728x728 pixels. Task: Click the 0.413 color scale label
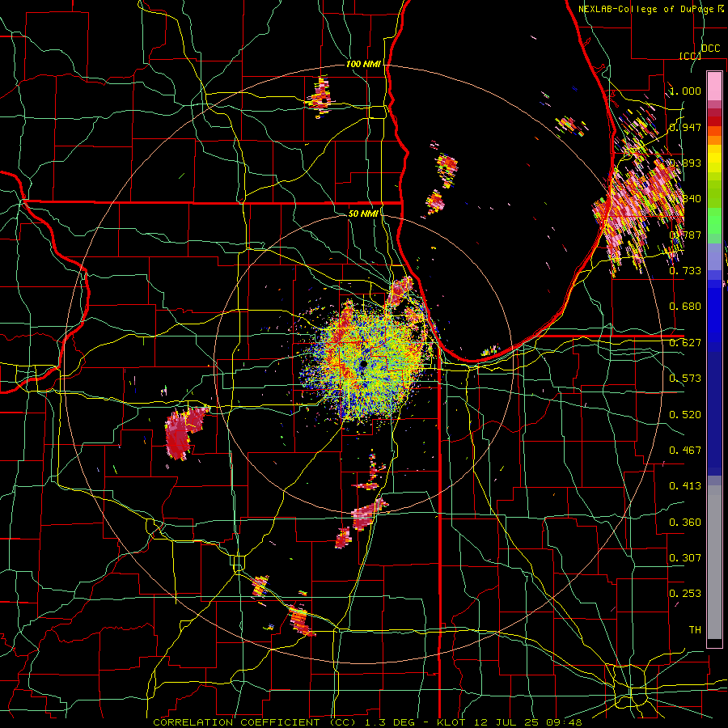685,486
